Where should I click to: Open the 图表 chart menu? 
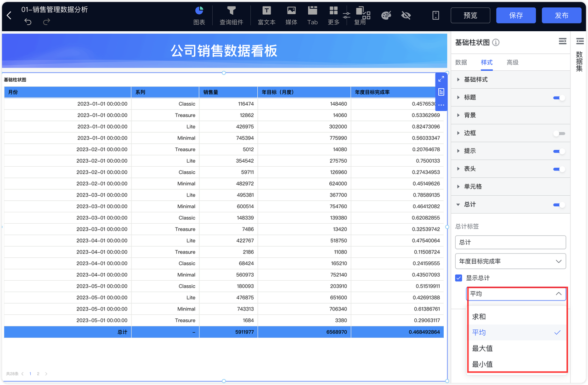[199, 16]
